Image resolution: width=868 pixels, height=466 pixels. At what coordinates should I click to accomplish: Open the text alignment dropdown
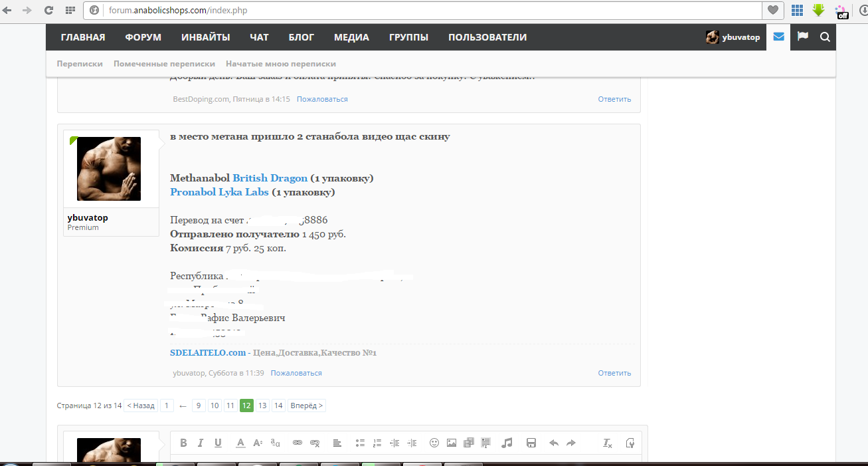click(337, 443)
